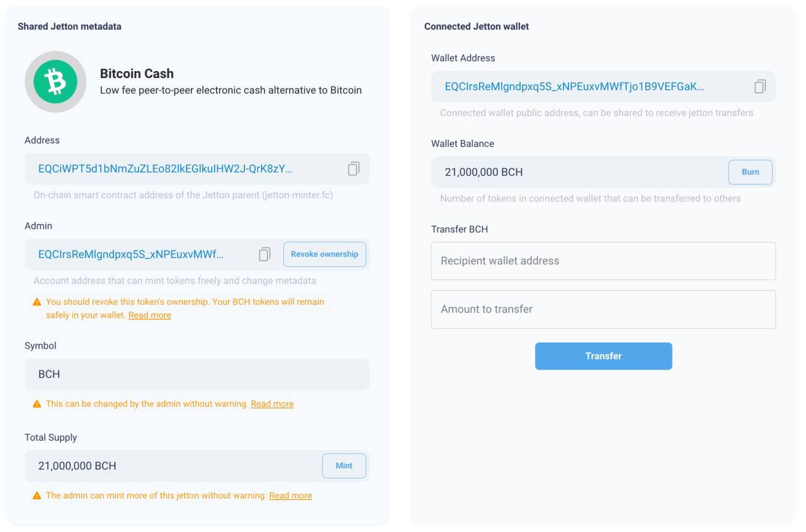806x532 pixels.
Task: Click the Shared Jetton metadata heading
Action: tap(69, 26)
